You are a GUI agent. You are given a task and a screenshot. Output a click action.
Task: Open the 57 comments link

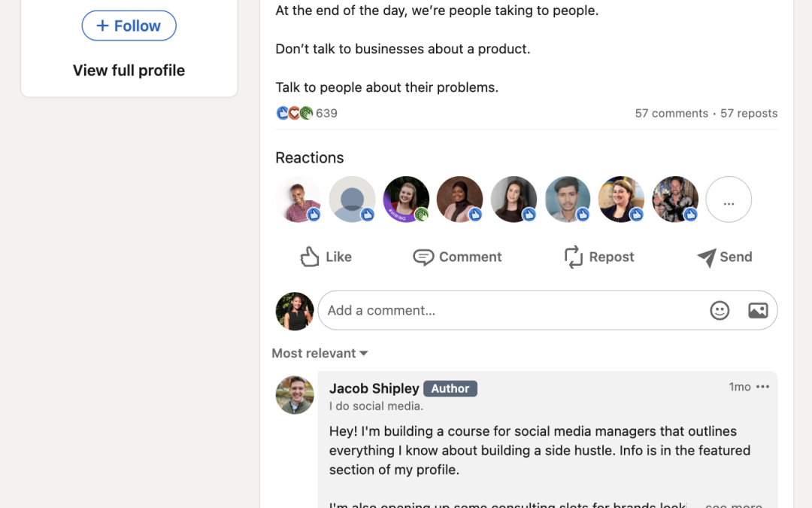coord(671,114)
